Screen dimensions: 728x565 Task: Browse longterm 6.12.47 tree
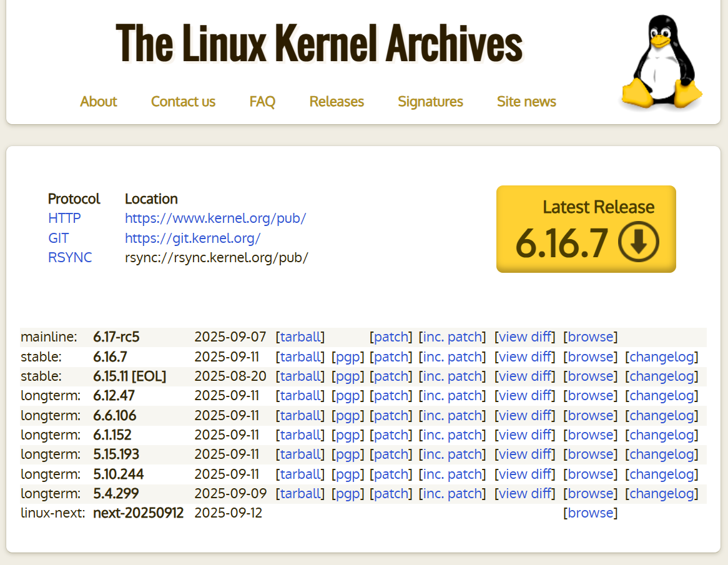(x=591, y=396)
